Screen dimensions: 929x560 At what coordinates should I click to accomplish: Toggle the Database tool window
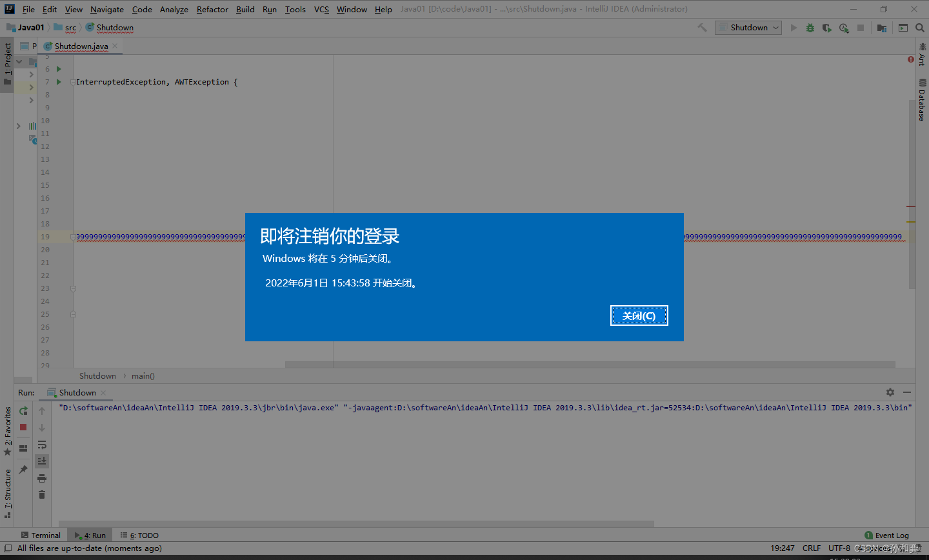pos(922,100)
